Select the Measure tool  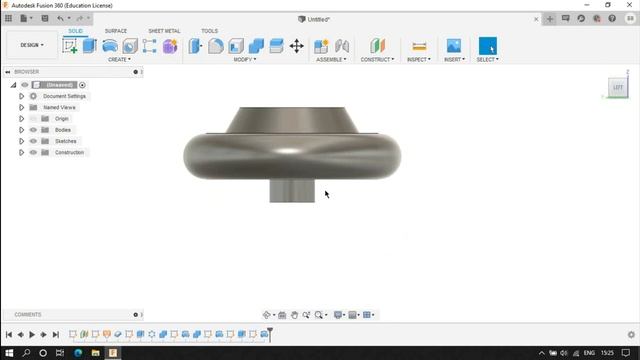click(x=419, y=46)
